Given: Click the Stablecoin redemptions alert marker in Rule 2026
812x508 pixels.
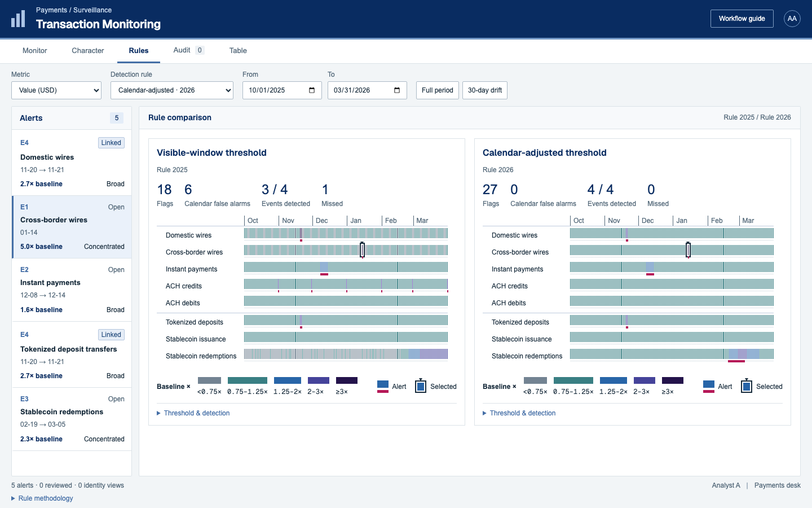Looking at the screenshot, I should click(x=736, y=361).
